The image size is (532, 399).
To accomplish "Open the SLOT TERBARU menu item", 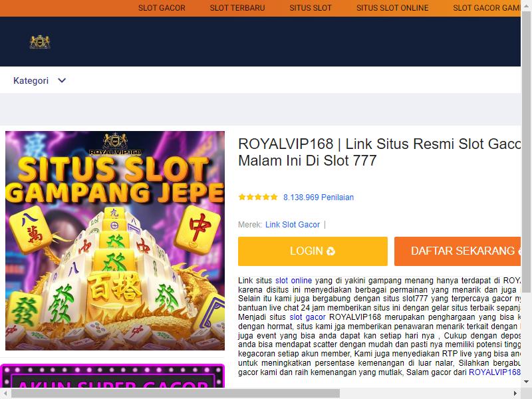I will click(x=237, y=8).
